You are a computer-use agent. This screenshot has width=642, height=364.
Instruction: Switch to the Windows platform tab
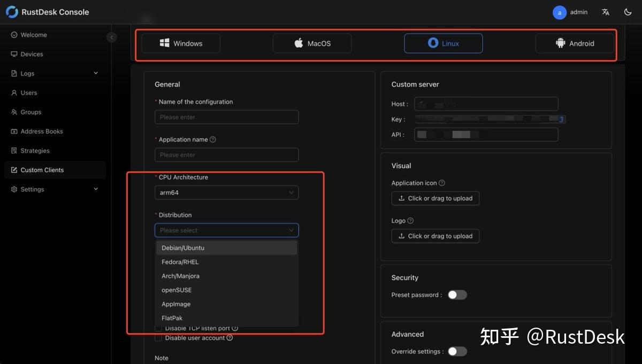pyautogui.click(x=180, y=43)
